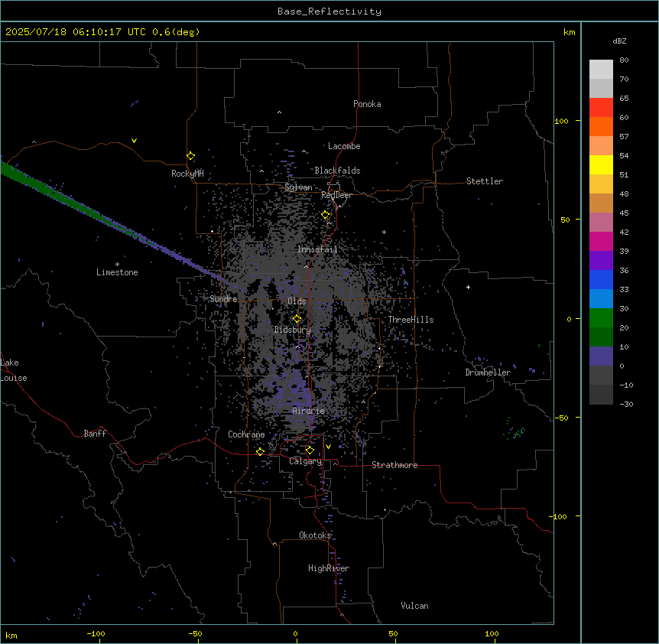This screenshot has width=659, height=644.
Task: Click the dBZ legend heading
Action: [x=619, y=41]
